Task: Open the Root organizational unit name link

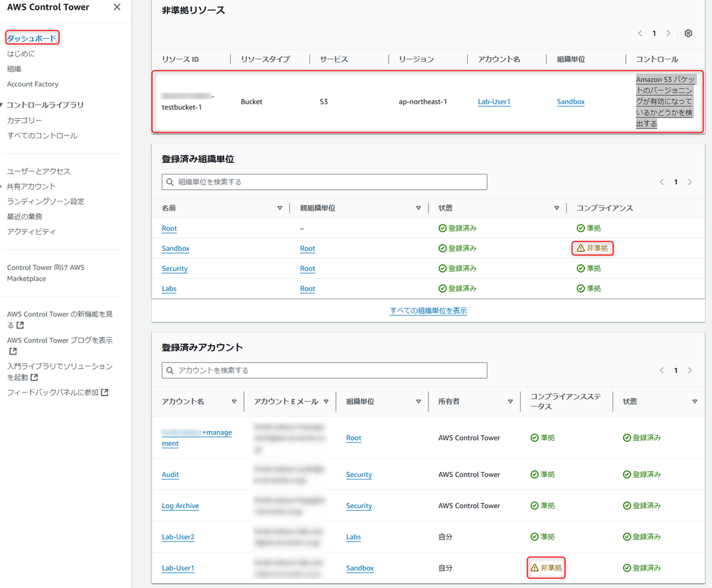Action: (170, 229)
